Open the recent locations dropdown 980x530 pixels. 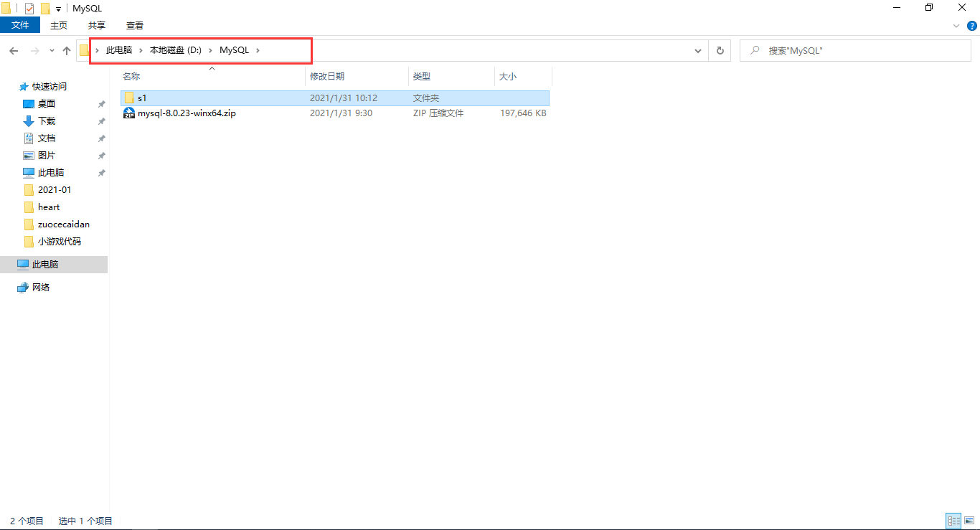(52, 51)
